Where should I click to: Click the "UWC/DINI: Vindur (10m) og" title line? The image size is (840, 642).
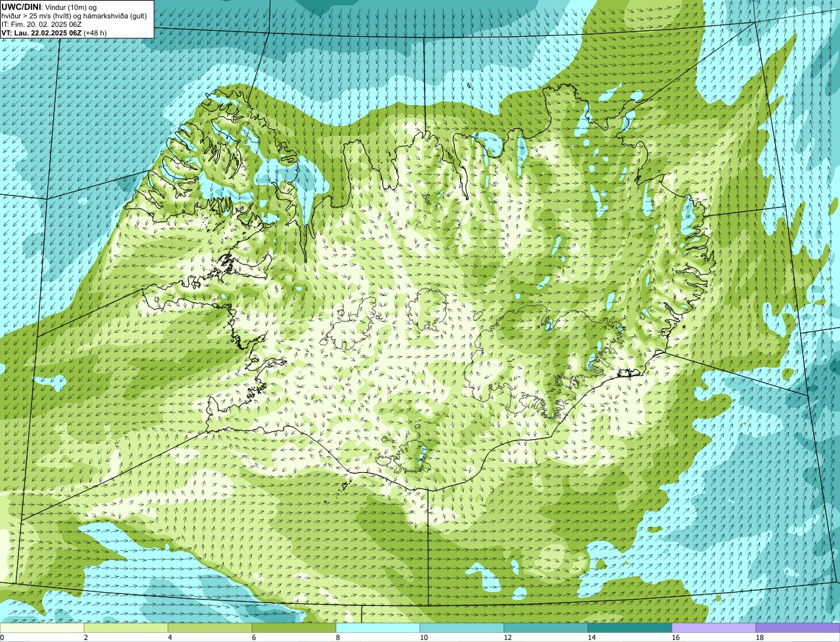coord(49,7)
